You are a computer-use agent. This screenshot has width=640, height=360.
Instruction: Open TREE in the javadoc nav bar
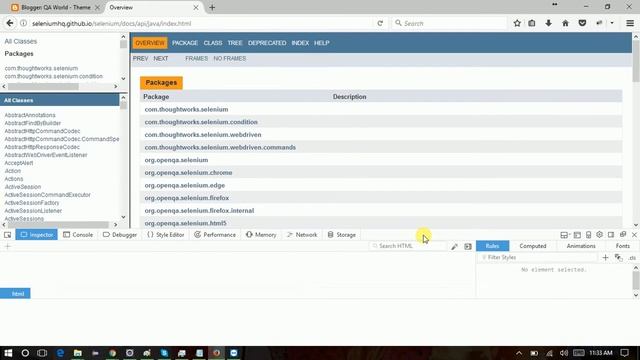pyautogui.click(x=235, y=43)
